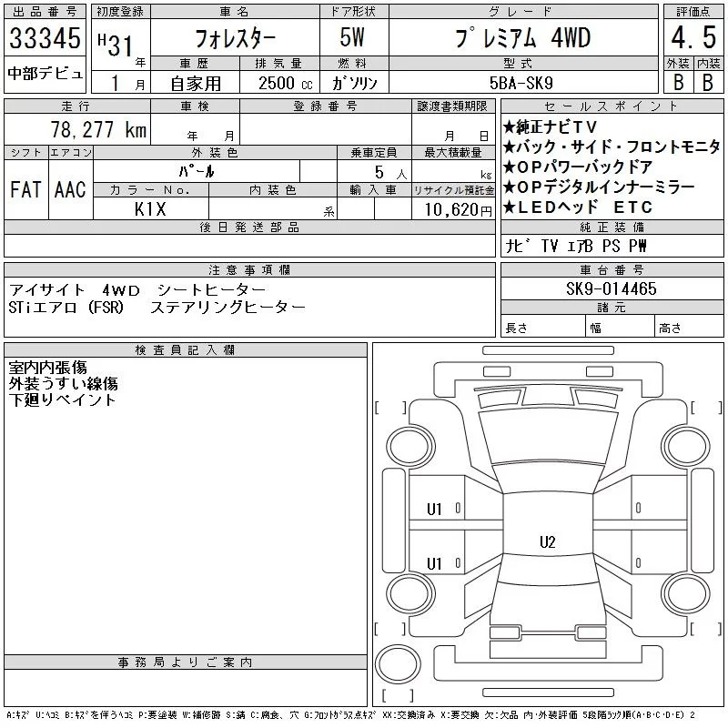Select the 室内内張傷 inspector note

pyautogui.click(x=47, y=368)
